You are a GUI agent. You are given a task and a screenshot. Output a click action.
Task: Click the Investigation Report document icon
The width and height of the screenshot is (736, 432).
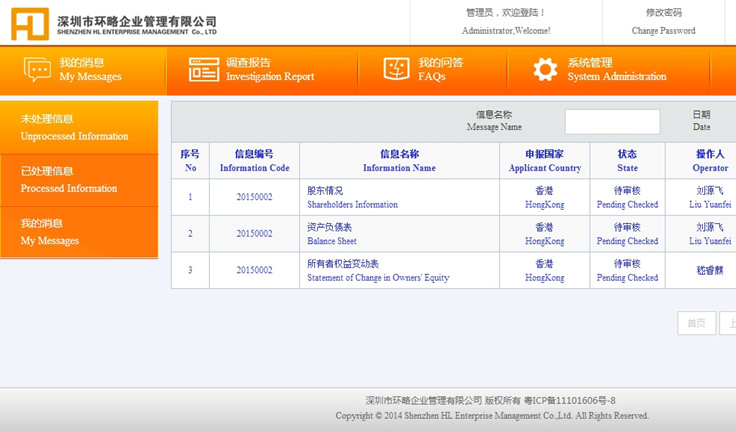tap(204, 69)
